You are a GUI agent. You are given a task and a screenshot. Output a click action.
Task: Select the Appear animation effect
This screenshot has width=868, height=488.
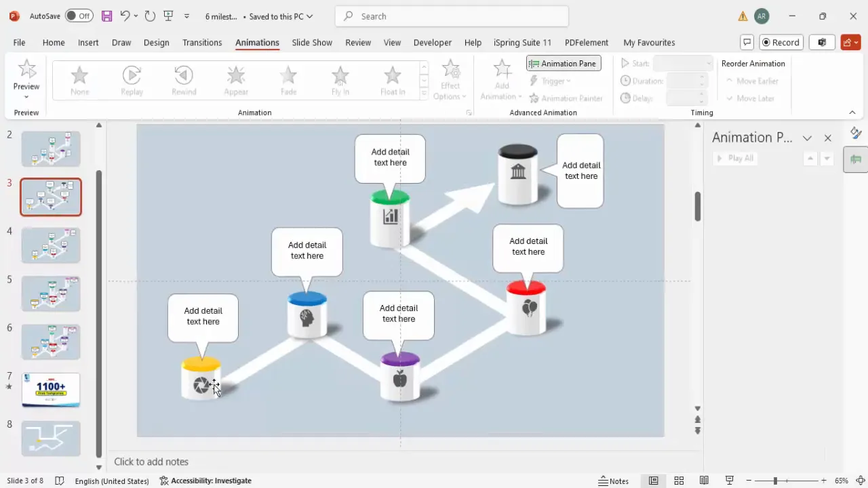[236, 81]
